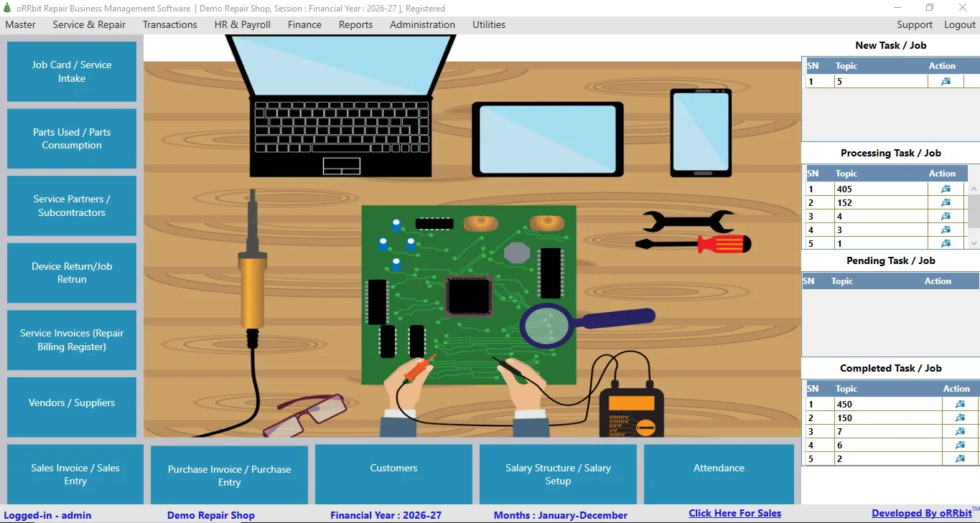
Task: Open the Finance menu
Action: [304, 24]
